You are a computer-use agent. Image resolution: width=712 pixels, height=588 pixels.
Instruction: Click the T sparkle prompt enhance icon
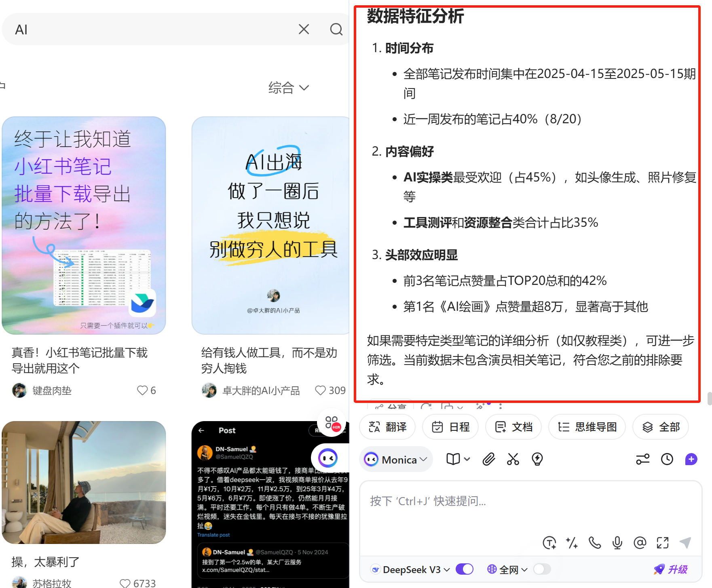(x=549, y=543)
